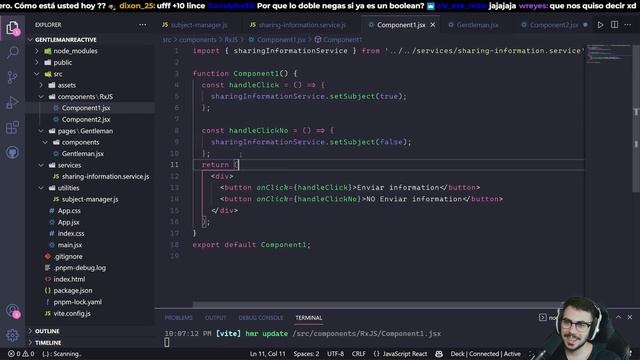Screen dimensions: 640x360
Task: Collapse the components\RxJS folder
Action: [x=85, y=97]
